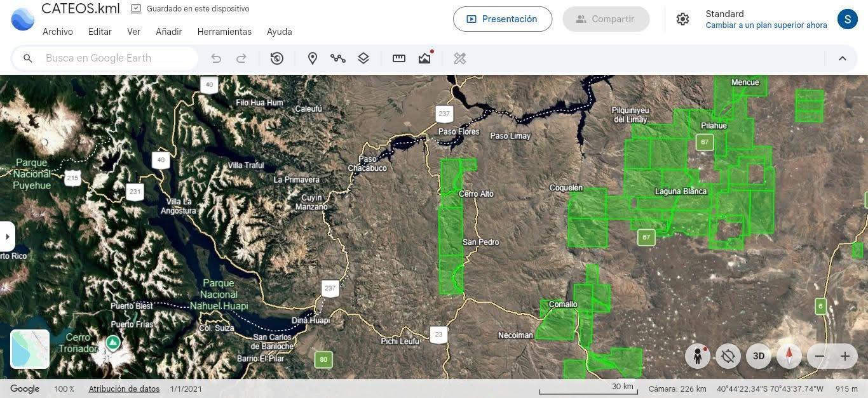868x398 pixels.
Task: Open the Herramientas menu
Action: pyautogui.click(x=224, y=32)
